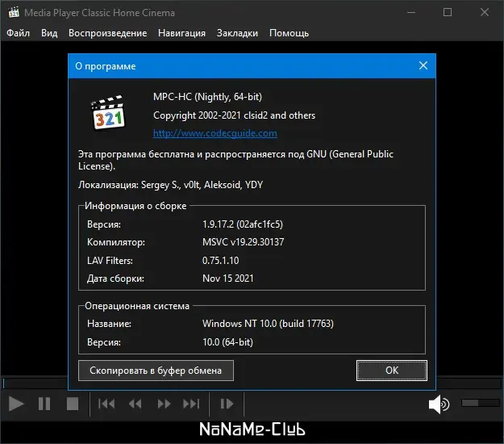504x444 pixels.
Task: Close the О программе dialog
Action: 423,65
